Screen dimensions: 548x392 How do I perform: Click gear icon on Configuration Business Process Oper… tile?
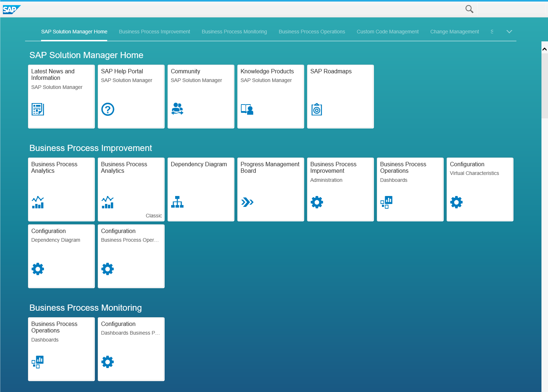pos(108,269)
